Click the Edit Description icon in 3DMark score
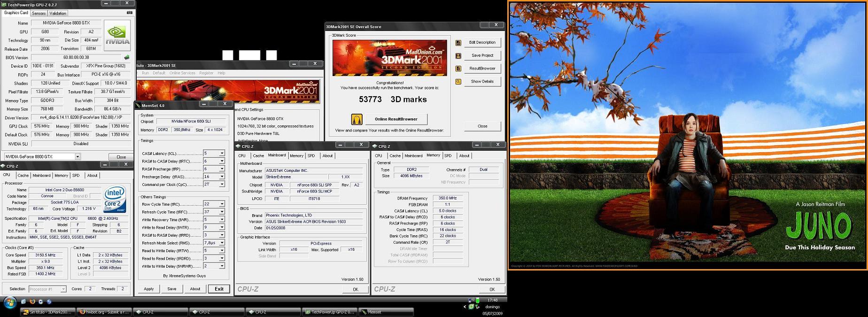The height and width of the screenshot is (317, 868). 458,43
